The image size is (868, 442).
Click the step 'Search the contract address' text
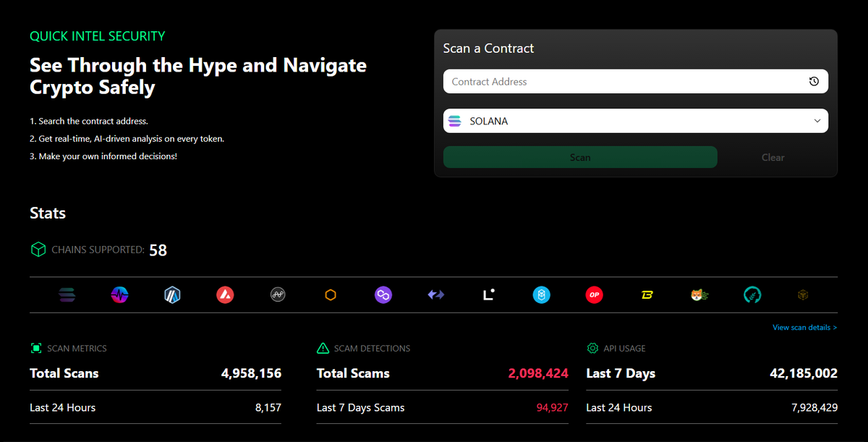coord(89,122)
